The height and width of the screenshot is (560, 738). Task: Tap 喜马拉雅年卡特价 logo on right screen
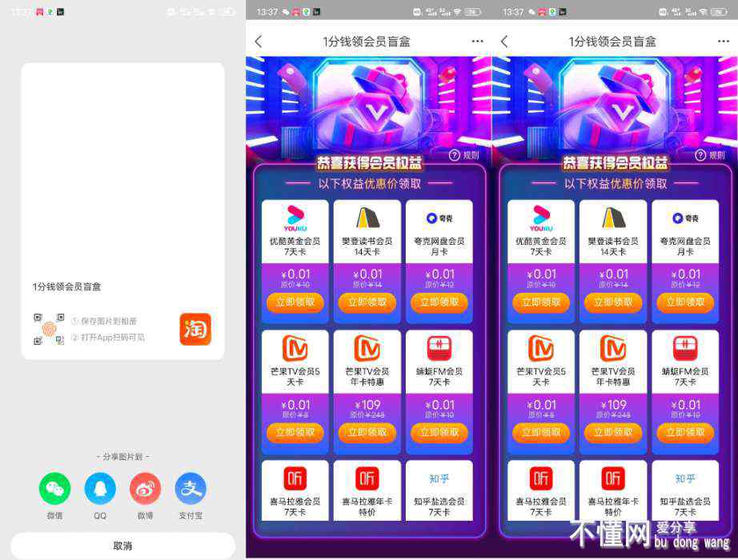[x=613, y=478]
